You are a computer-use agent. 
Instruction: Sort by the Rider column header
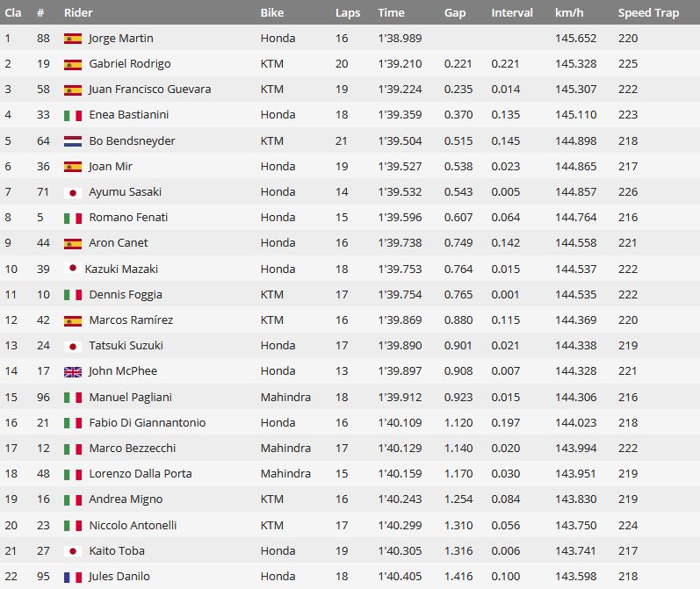pyautogui.click(x=78, y=12)
